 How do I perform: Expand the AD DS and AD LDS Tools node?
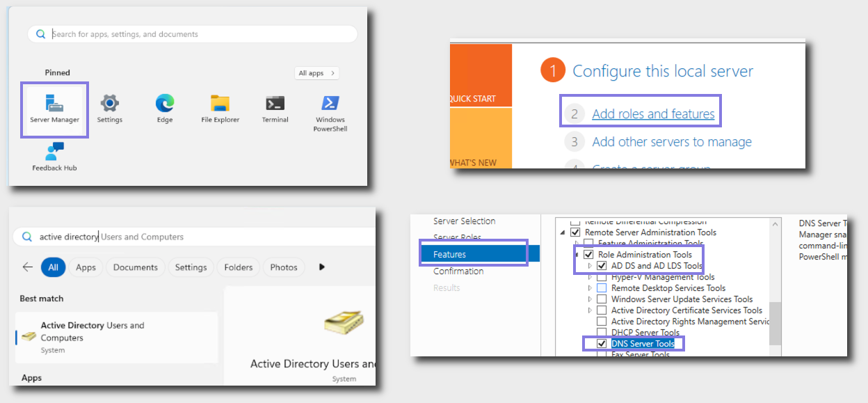590,266
